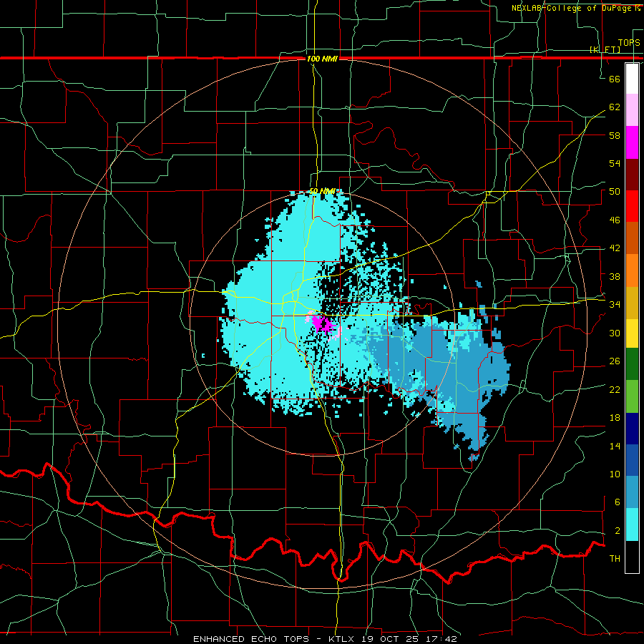Click the "100 NMI" range ring label
This screenshot has width=644, height=644.
tap(322, 59)
